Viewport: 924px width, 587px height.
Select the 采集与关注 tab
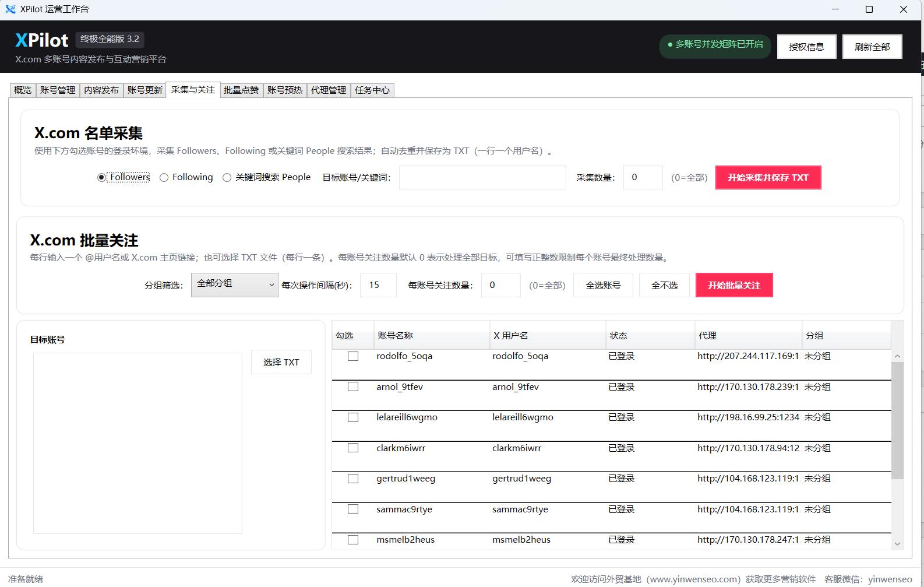coord(193,89)
